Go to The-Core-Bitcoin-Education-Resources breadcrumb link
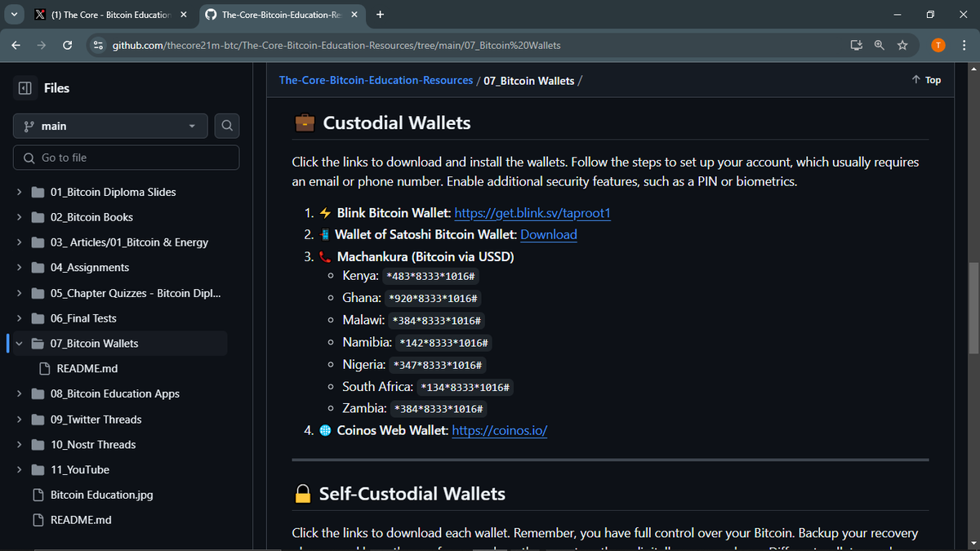 pos(376,80)
